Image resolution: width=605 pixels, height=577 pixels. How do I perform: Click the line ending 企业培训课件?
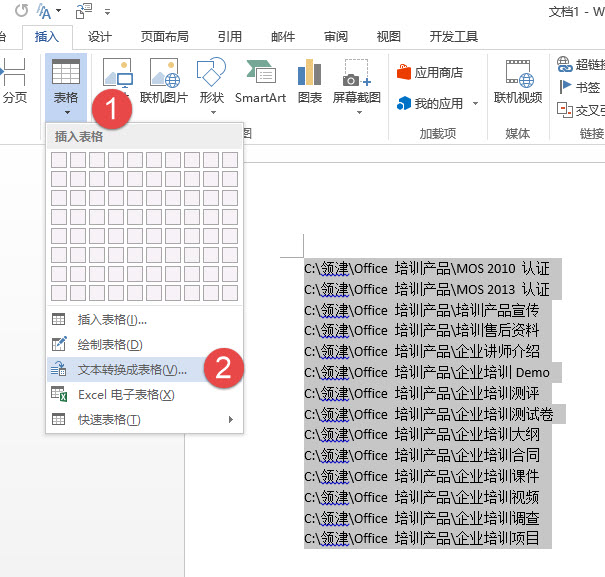click(x=422, y=476)
